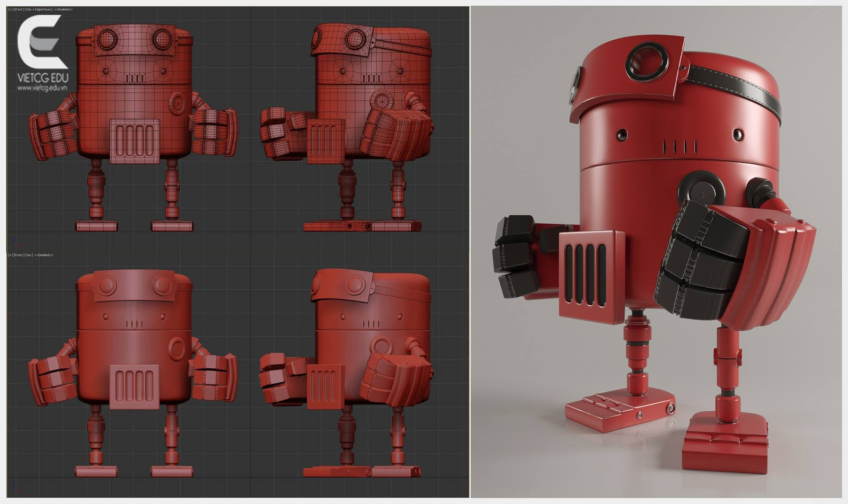848x504 pixels.
Task: Select the grille on the clay front-view robot
Action: pyautogui.click(x=135, y=386)
